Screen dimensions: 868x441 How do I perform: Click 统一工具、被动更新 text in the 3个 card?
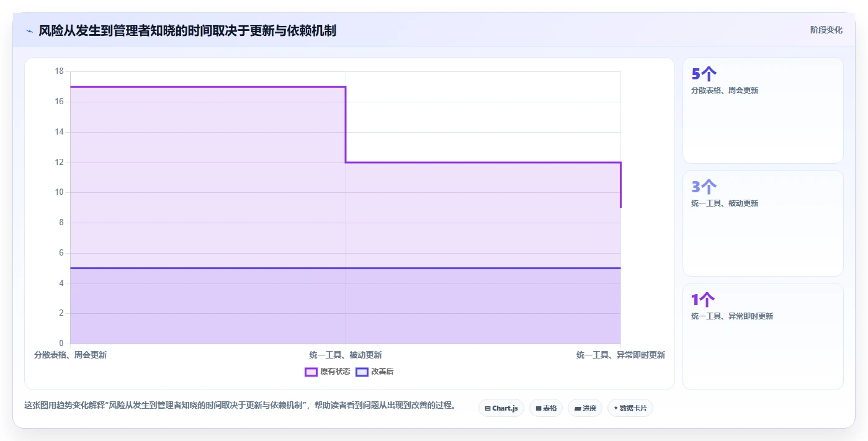coord(725,203)
